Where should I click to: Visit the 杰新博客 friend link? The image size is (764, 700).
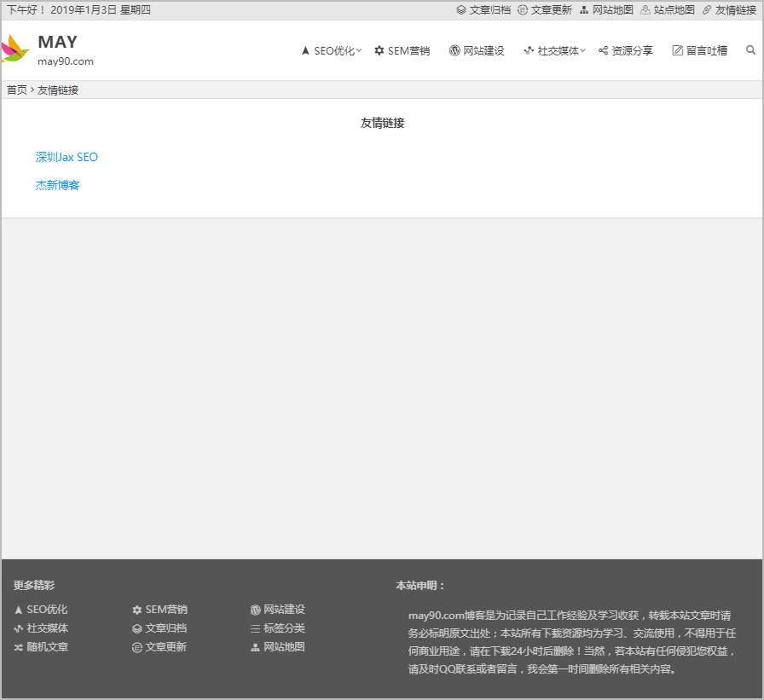[56, 185]
